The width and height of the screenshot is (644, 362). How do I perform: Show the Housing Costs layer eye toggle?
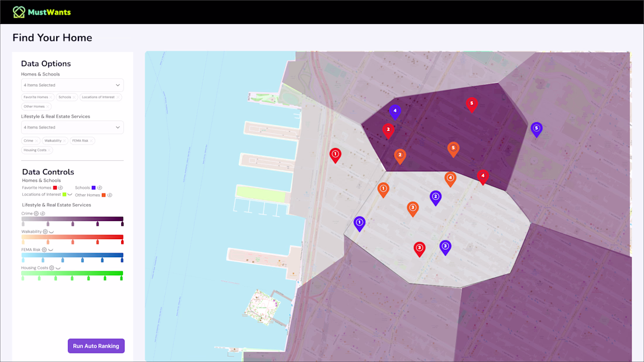tap(58, 268)
